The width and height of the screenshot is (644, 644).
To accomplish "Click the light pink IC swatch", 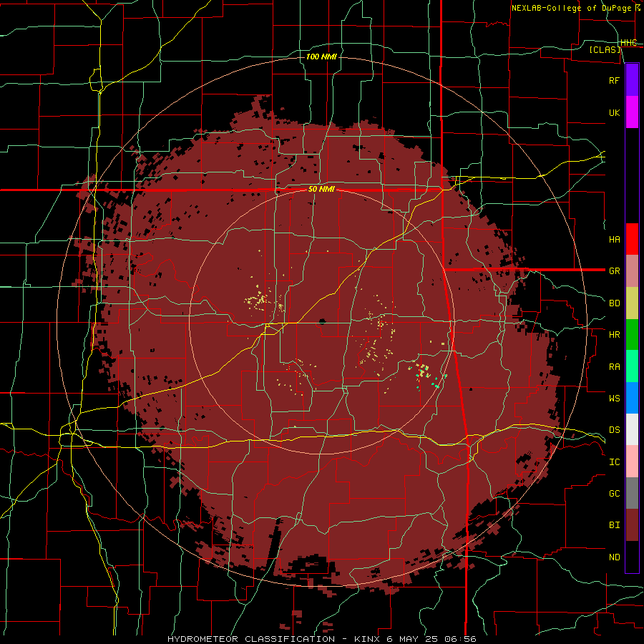I will [x=632, y=462].
